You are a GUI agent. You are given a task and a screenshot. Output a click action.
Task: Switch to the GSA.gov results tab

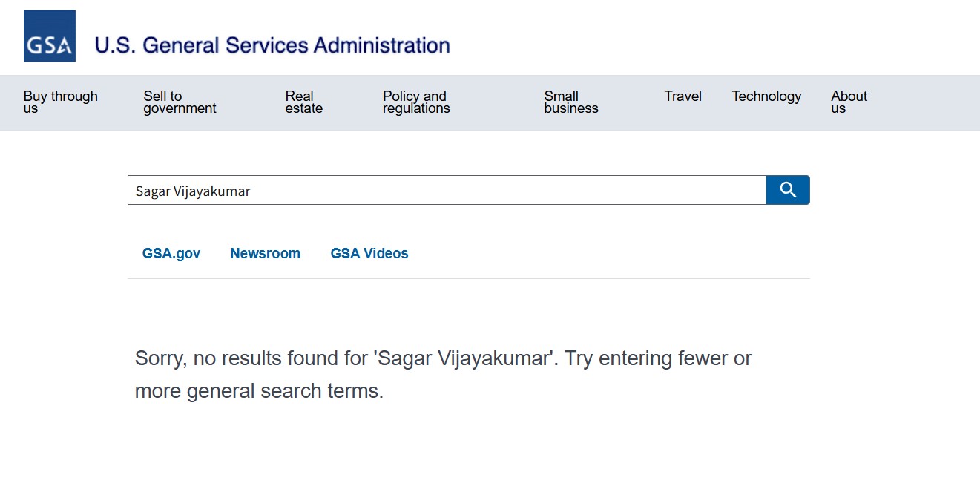coord(171,254)
